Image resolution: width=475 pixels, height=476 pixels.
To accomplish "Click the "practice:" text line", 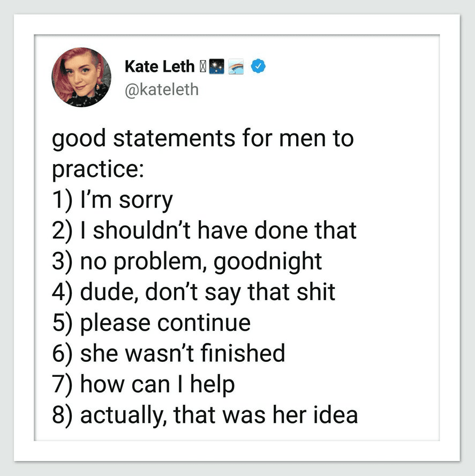I will pyautogui.click(x=97, y=169).
